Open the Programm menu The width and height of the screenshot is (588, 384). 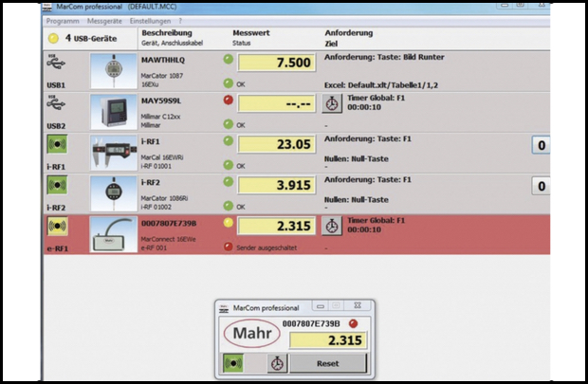tap(63, 21)
